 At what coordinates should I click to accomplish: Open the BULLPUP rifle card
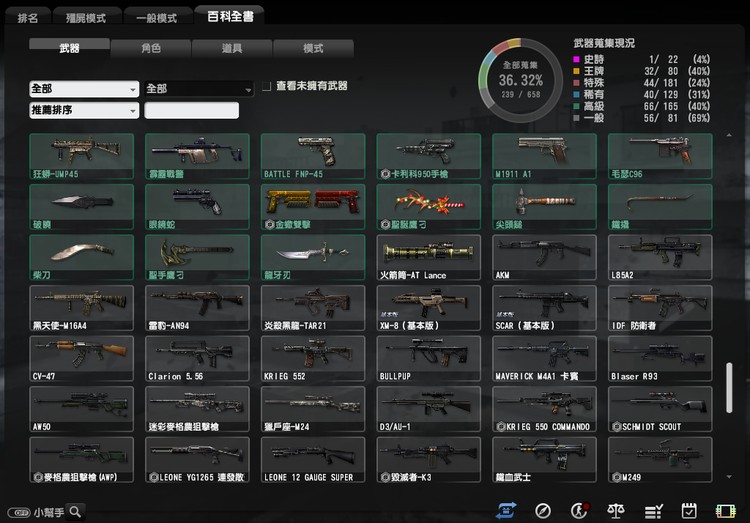[429, 358]
